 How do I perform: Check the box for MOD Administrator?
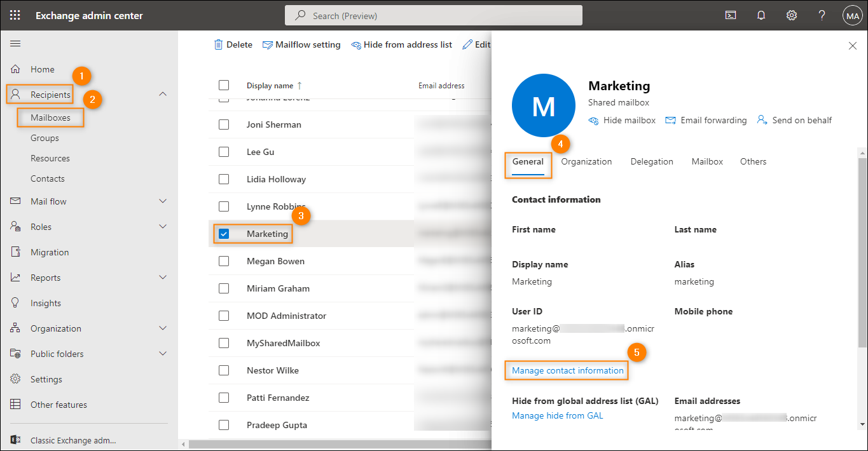coord(224,316)
